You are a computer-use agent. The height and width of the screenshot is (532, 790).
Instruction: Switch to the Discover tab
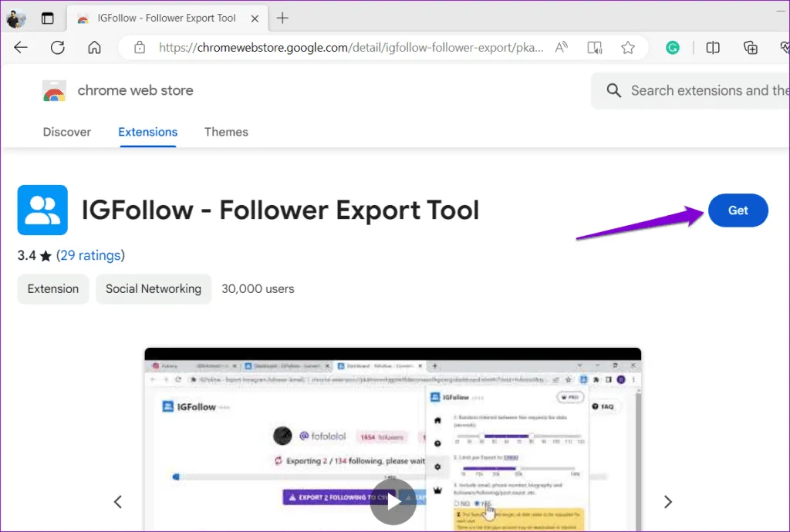[x=67, y=132]
